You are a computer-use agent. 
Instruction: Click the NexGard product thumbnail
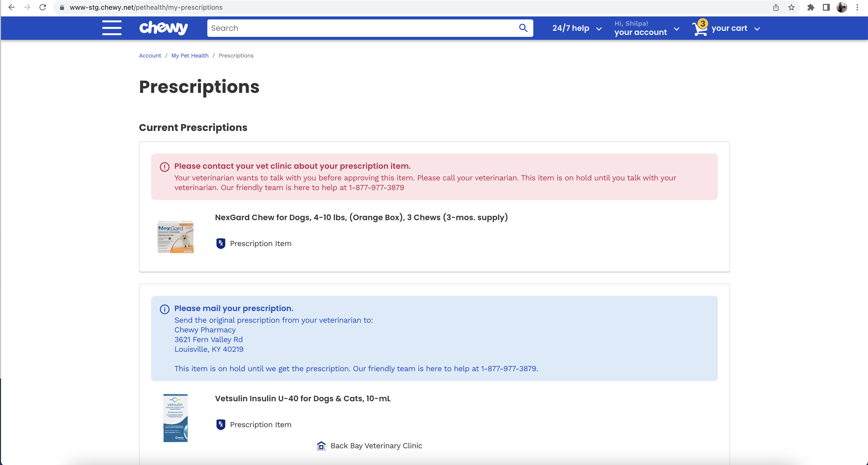[x=175, y=236]
